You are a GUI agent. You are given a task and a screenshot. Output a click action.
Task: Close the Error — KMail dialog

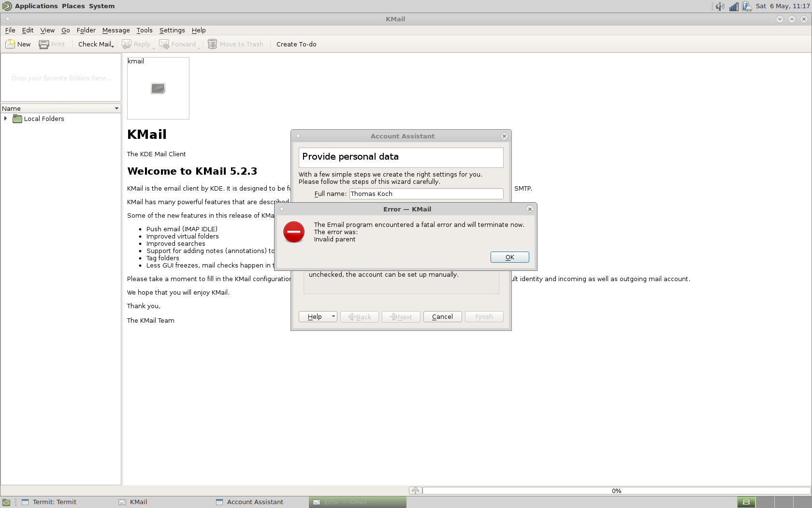530,209
